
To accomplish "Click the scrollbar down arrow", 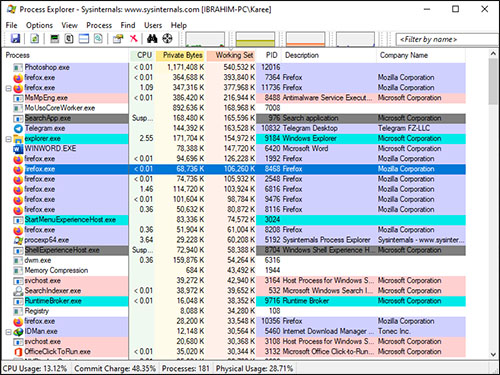I will point(493,354).
